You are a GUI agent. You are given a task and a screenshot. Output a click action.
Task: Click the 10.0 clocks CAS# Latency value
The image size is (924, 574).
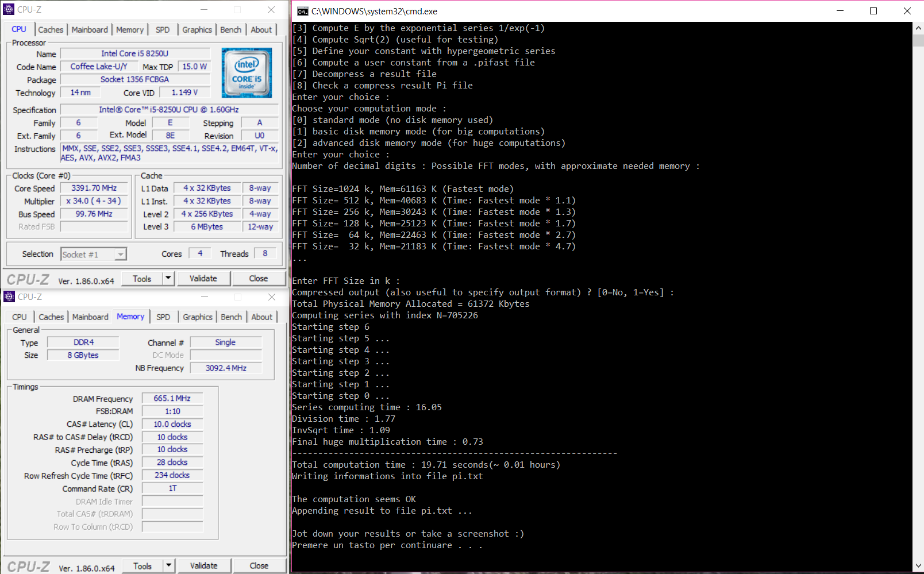coord(172,424)
